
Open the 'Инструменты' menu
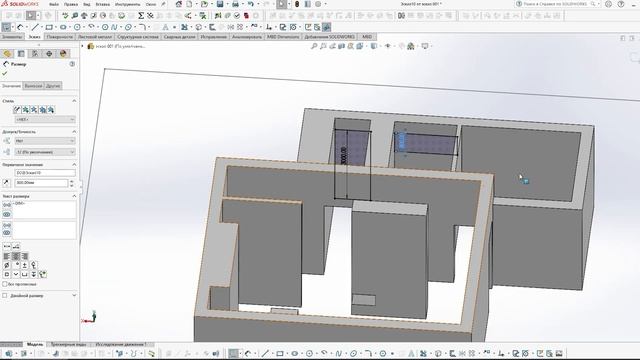tap(127, 4)
